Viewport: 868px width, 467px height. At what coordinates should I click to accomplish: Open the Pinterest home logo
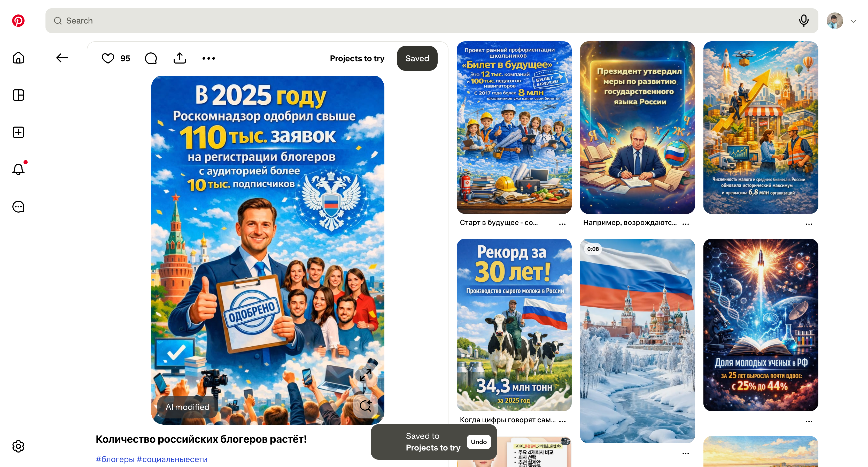(18, 21)
